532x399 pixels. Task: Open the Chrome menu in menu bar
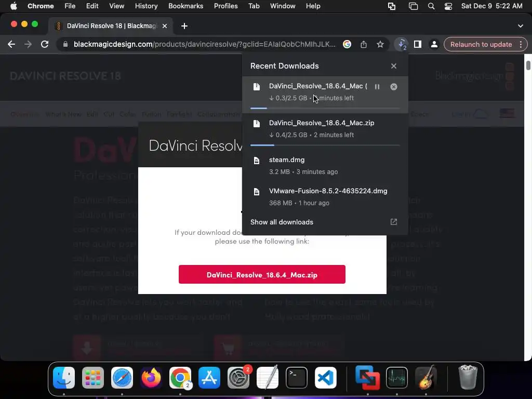pyautogui.click(x=41, y=6)
